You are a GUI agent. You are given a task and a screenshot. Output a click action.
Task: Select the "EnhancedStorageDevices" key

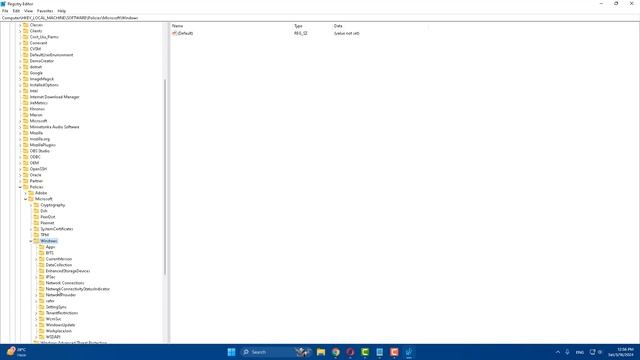pos(68,271)
